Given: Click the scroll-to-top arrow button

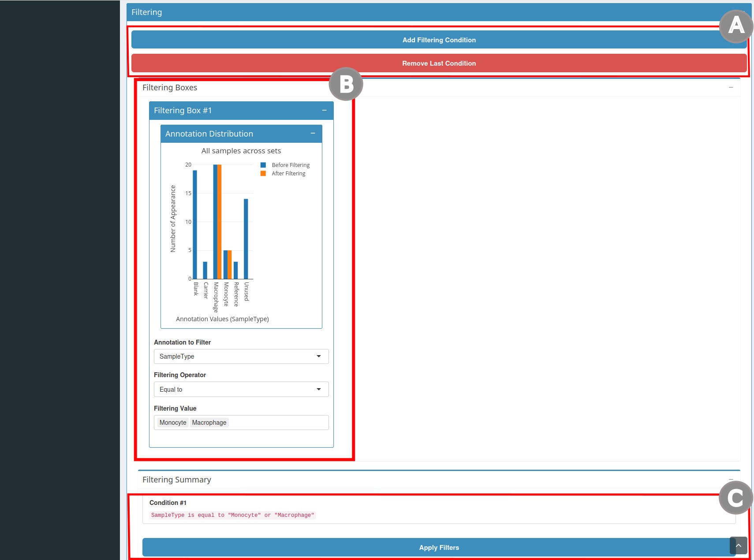Looking at the screenshot, I should point(738,545).
